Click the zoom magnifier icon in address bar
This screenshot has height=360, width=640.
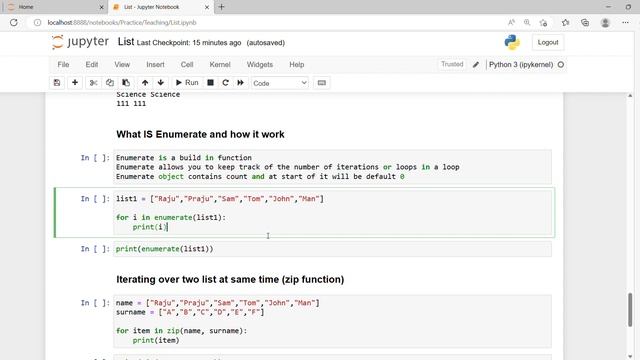click(527, 22)
